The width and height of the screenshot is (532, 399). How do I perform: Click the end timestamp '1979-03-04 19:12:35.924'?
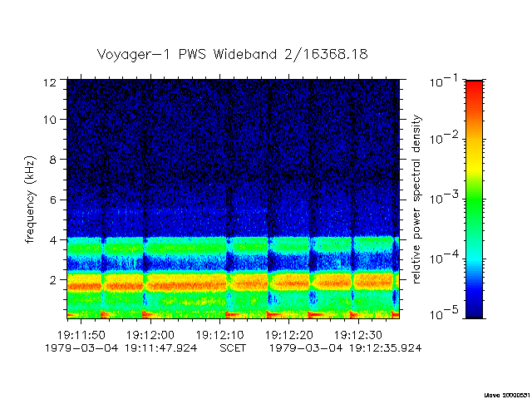346,348
